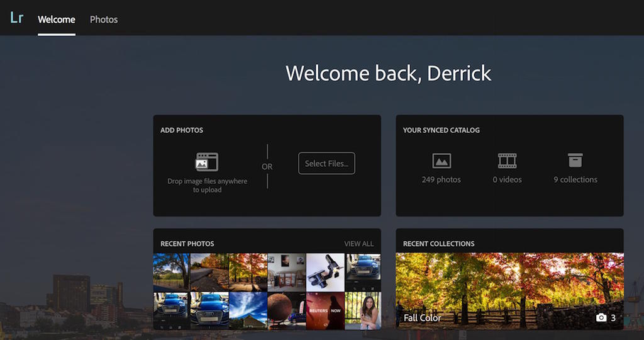Click View All recent photos
Screen dimensions: 644x340
click(x=358, y=244)
